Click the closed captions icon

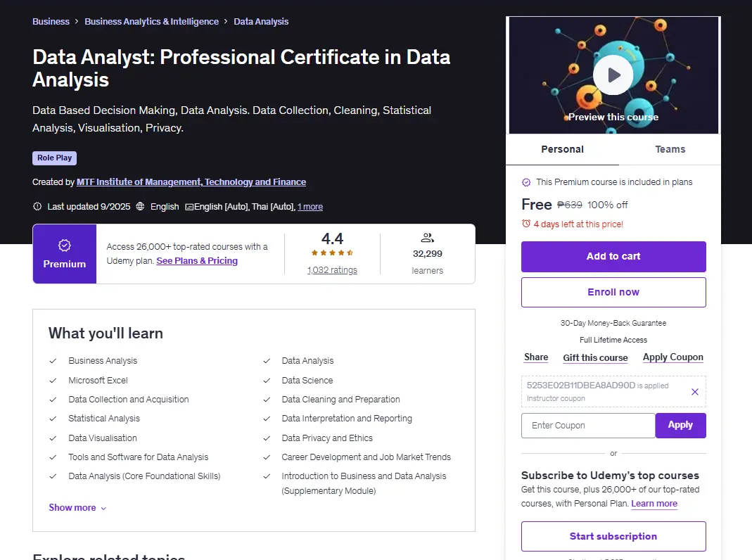point(189,207)
